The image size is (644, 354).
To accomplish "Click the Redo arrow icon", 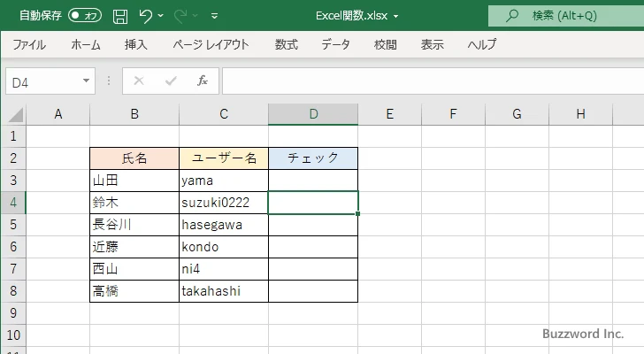I will point(180,16).
